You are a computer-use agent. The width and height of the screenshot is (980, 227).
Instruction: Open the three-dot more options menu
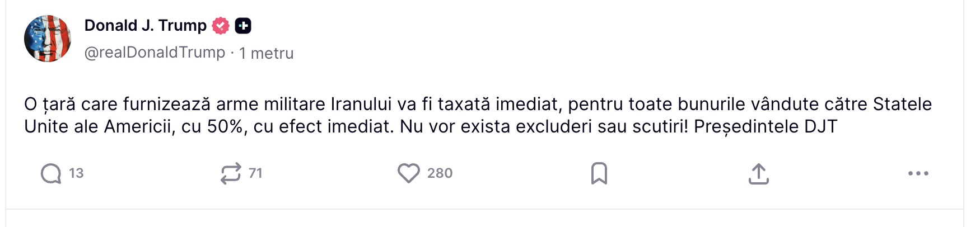(918, 173)
